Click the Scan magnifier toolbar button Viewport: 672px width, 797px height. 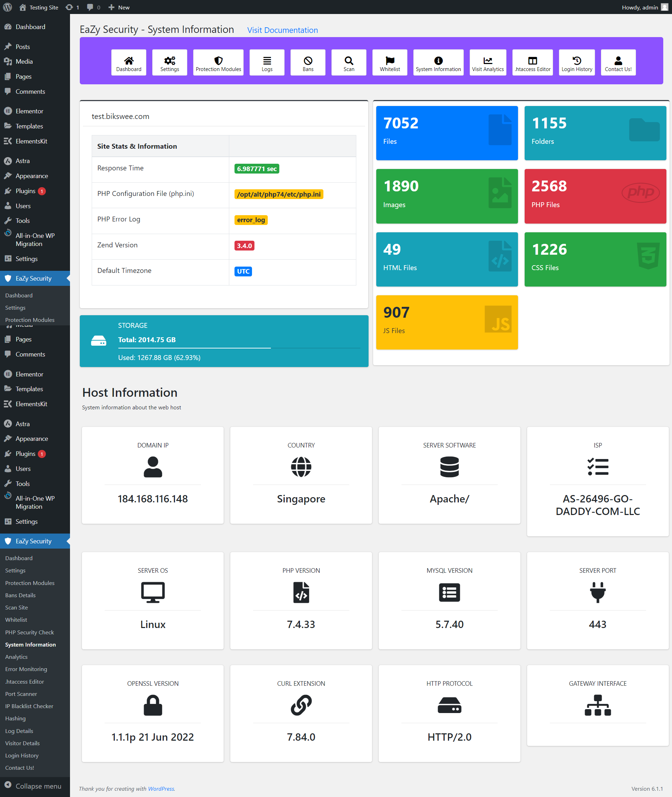pyautogui.click(x=349, y=62)
